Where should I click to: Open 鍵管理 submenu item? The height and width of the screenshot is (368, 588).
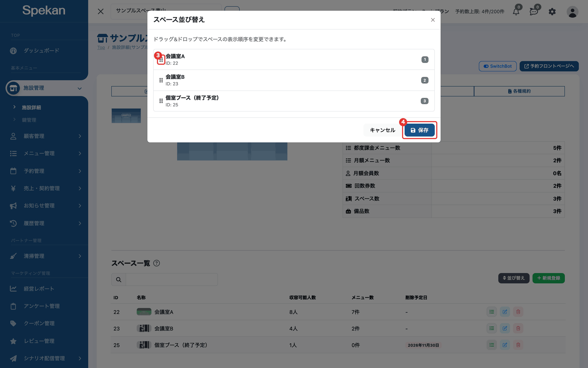29,120
